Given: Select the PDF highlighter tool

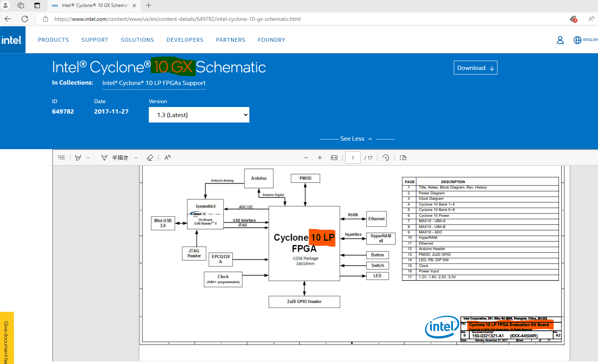Looking at the screenshot, I should pos(78,158).
